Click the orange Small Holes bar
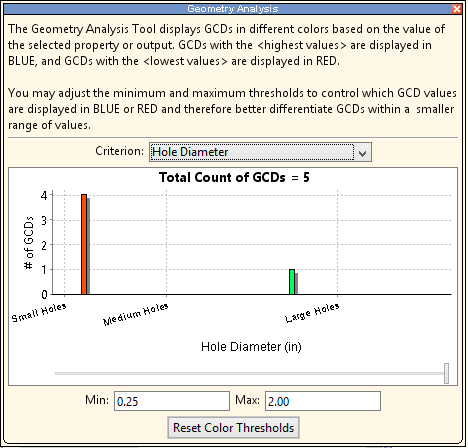Image resolution: width=468 pixels, height=448 pixels. [84, 244]
